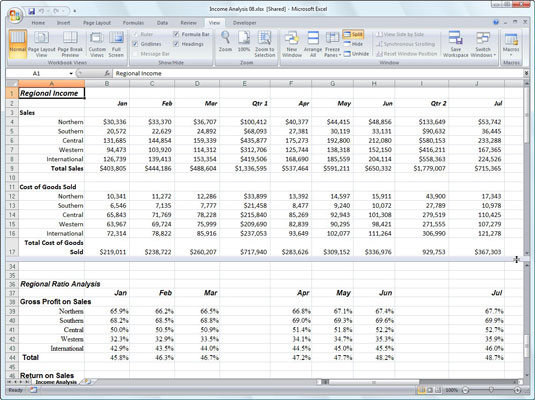Open the Office Button menu
This screenshot has width=535, height=400.
[15, 15]
